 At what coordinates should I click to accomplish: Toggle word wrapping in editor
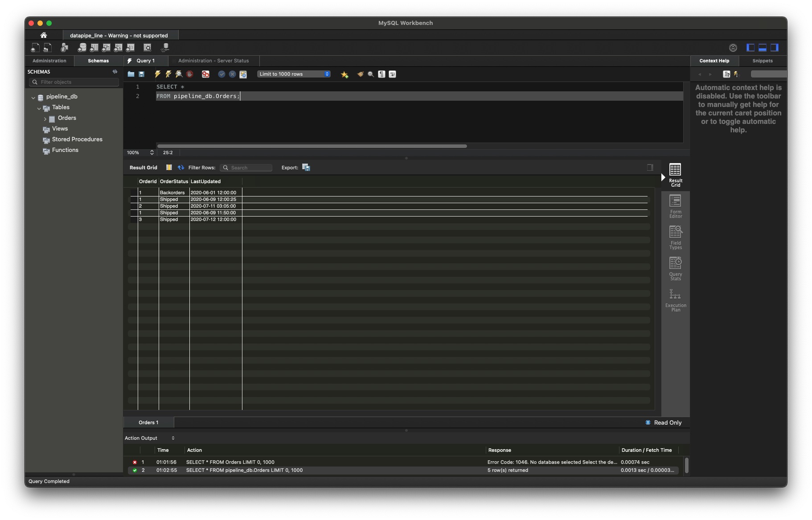(x=392, y=74)
